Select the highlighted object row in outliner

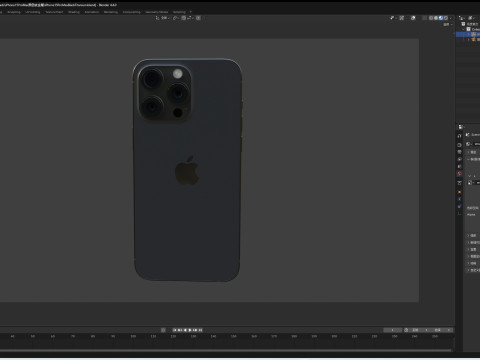click(x=468, y=34)
